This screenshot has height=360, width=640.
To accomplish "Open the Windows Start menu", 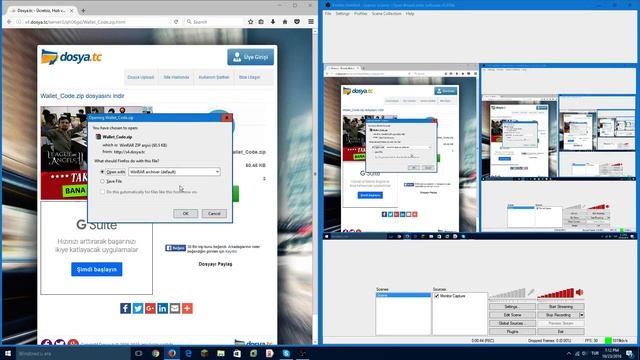I will tap(8, 353).
